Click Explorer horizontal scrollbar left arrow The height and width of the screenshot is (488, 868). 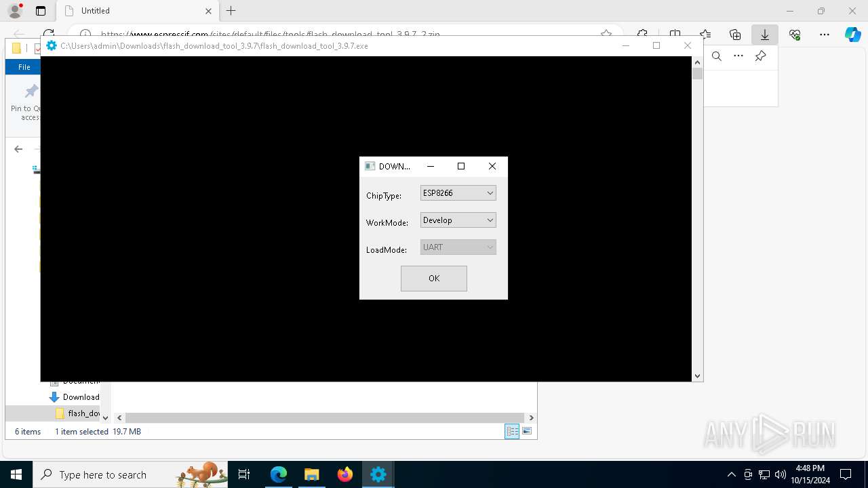coord(119,418)
